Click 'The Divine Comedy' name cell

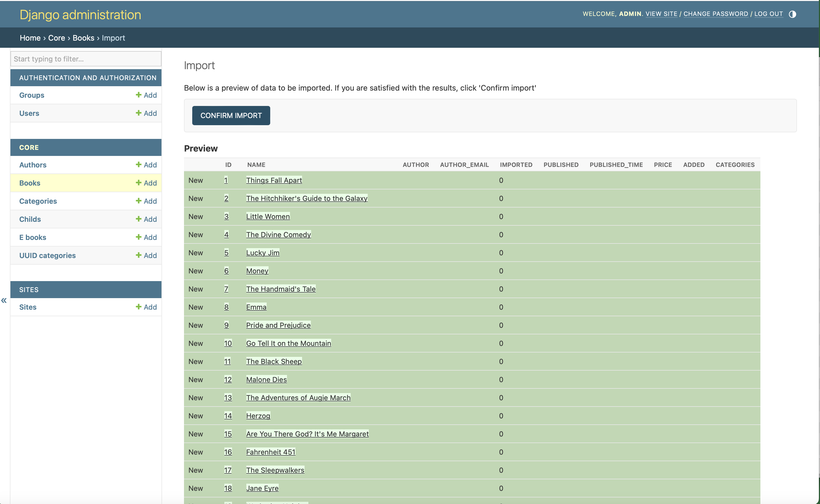[278, 234]
